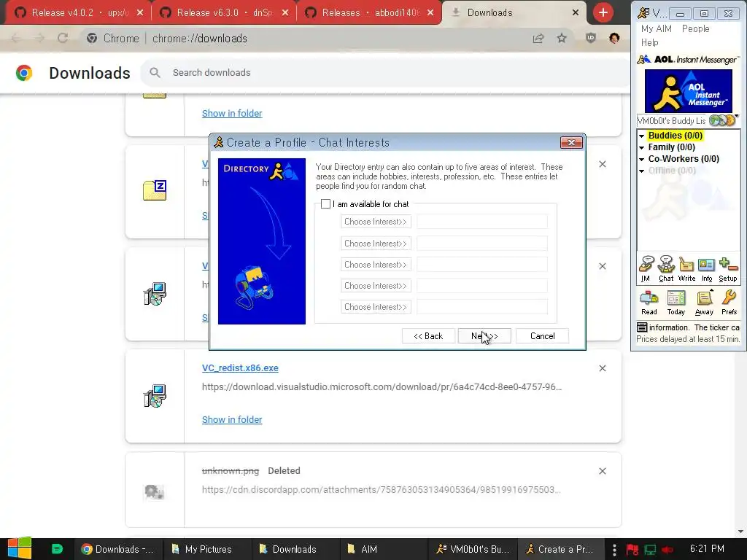Click Show in folder under VC_redist.x86.exe

pos(232,419)
